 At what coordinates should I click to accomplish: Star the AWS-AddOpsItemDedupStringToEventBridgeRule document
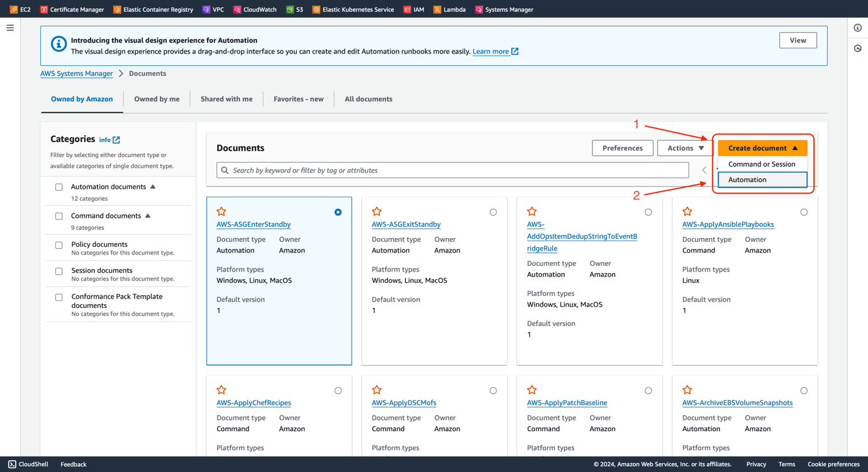click(x=532, y=211)
